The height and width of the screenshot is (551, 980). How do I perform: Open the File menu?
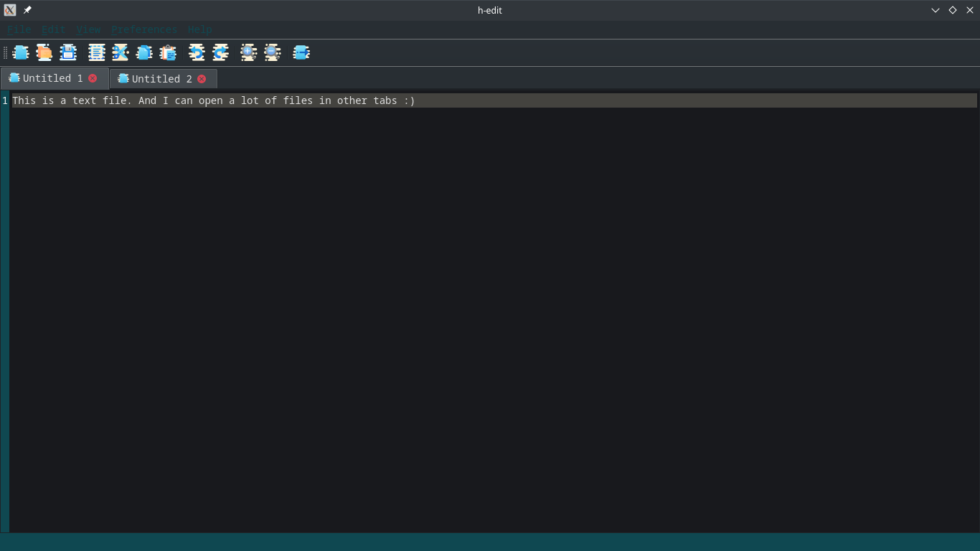19,29
